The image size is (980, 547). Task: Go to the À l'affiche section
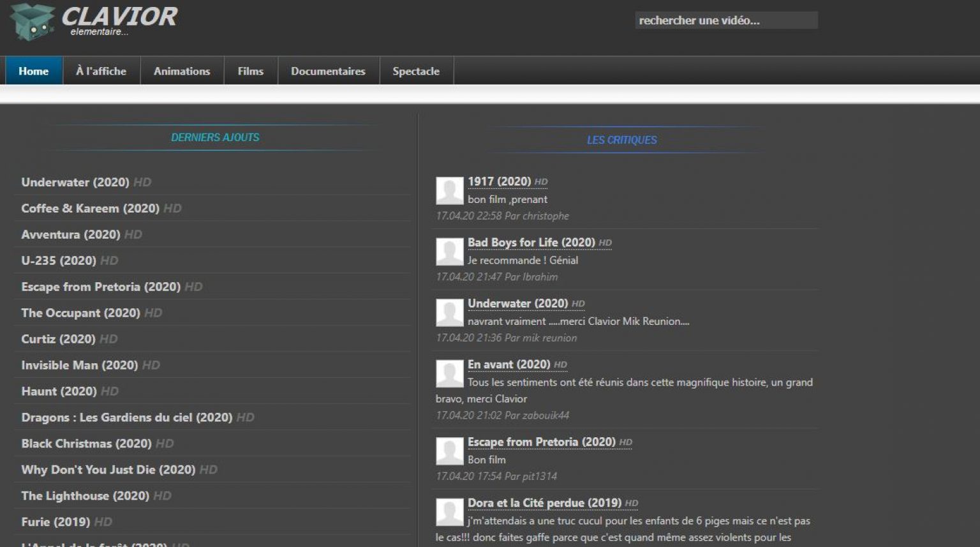click(101, 71)
